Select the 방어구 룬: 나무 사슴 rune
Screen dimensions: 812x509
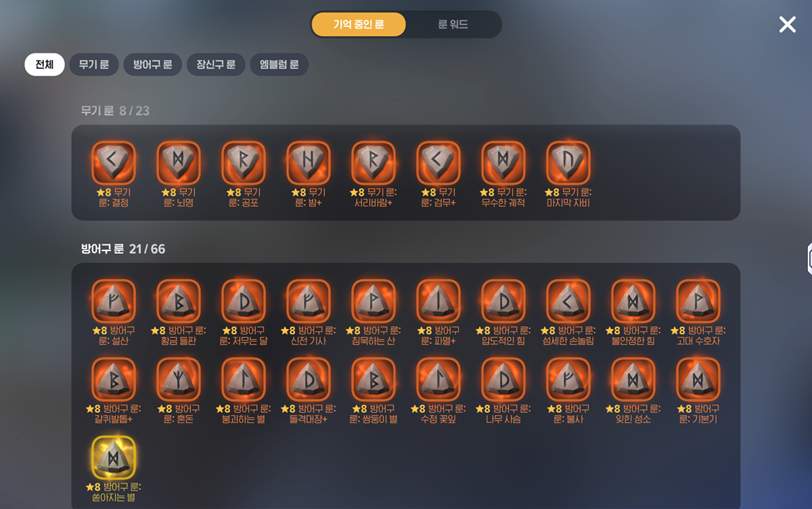(503, 380)
